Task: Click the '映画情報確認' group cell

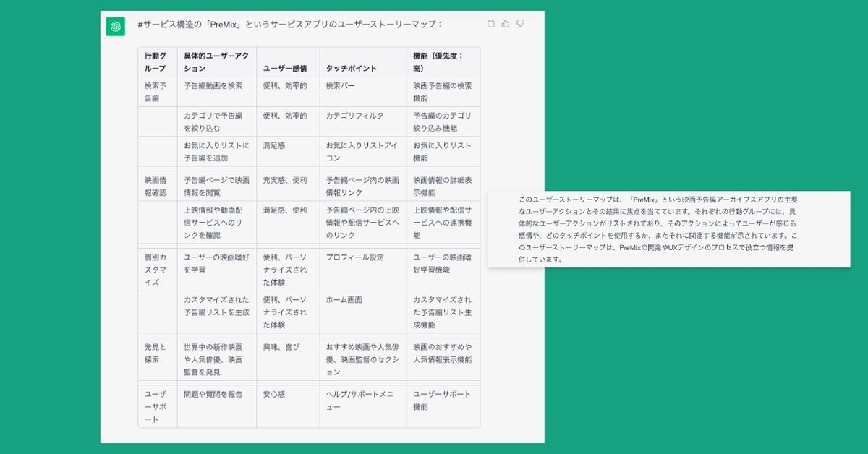Action: pyautogui.click(x=158, y=187)
